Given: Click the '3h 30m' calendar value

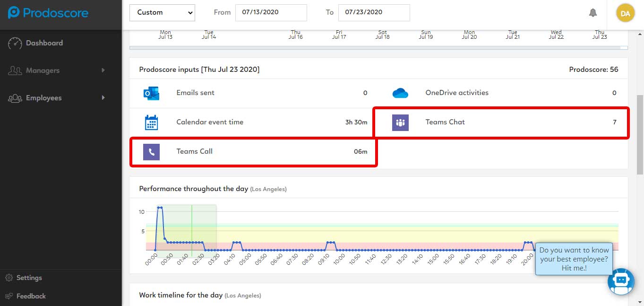Looking at the screenshot, I should [356, 122].
